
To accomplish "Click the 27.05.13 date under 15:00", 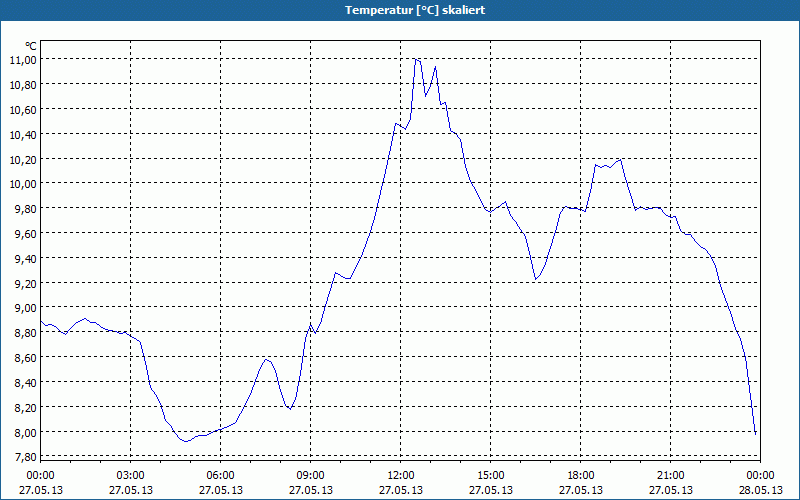I will pos(491,490).
